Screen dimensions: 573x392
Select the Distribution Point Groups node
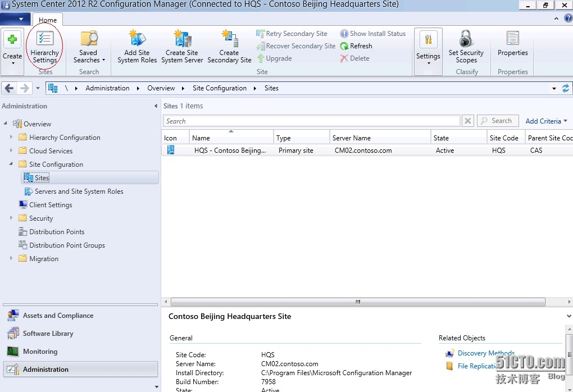tap(67, 245)
